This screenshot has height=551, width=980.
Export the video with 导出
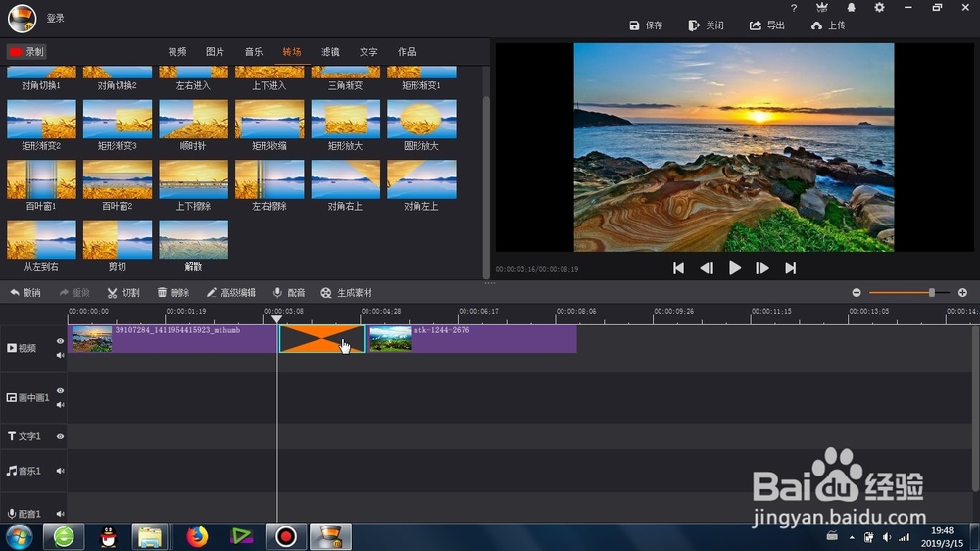767,25
